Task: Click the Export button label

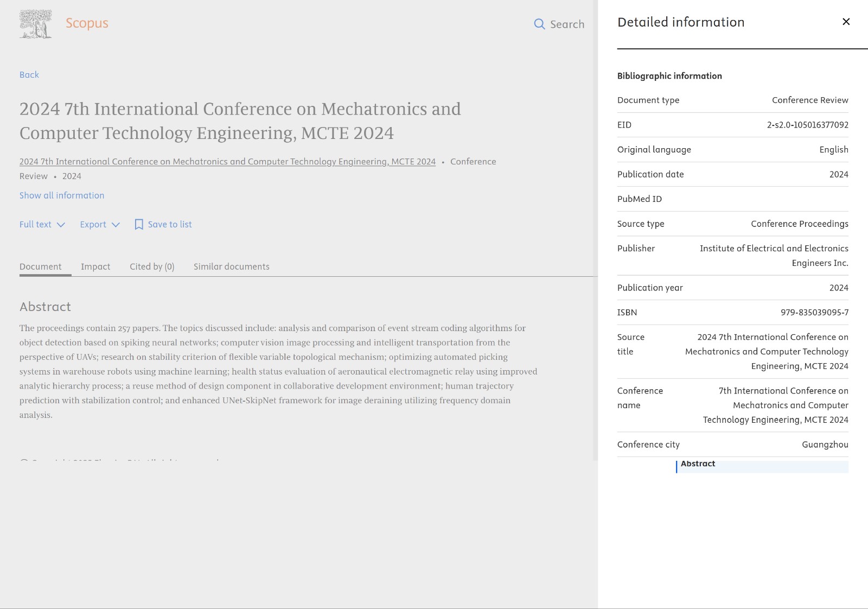Action: tap(93, 225)
